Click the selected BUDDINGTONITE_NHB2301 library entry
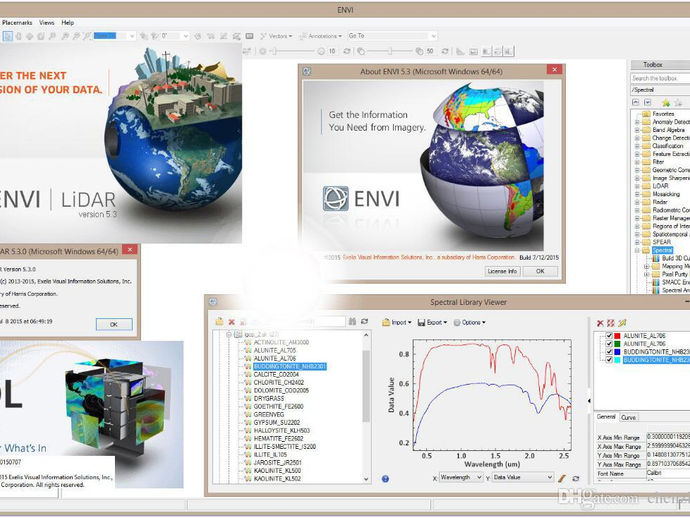The image size is (690, 518). pos(290,367)
